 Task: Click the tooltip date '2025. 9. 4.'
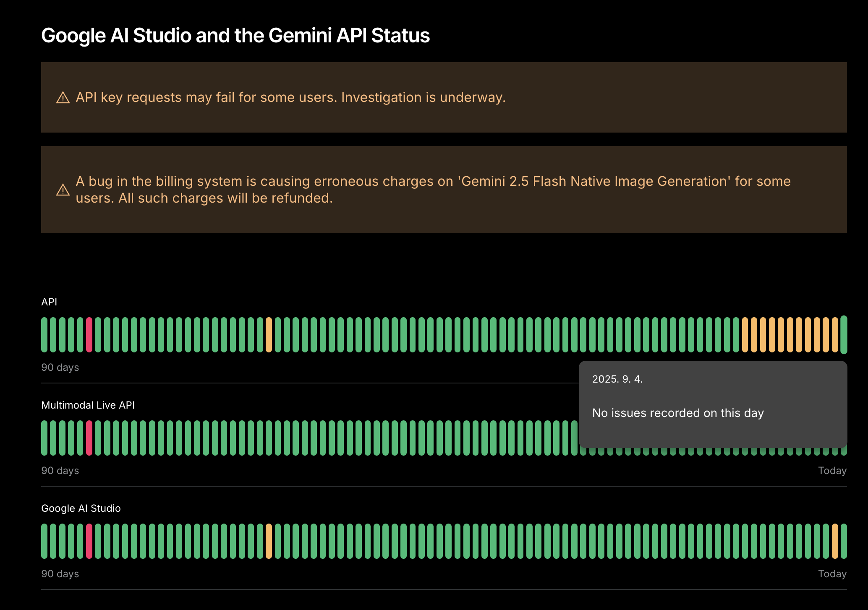617,379
